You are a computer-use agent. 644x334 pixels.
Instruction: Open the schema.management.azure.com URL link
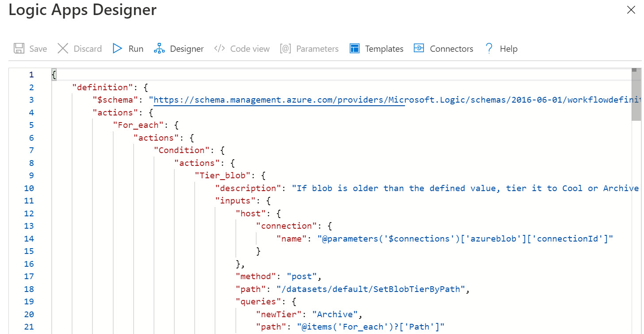(x=279, y=100)
